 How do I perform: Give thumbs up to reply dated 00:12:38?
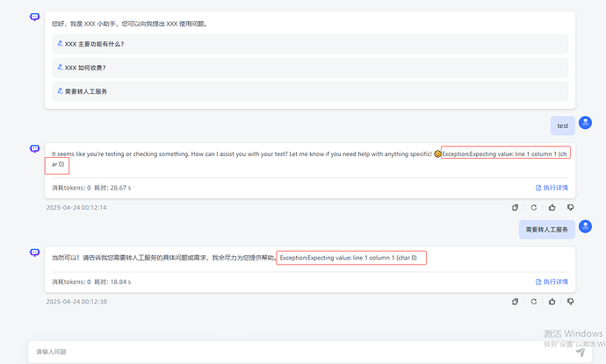[552, 302]
